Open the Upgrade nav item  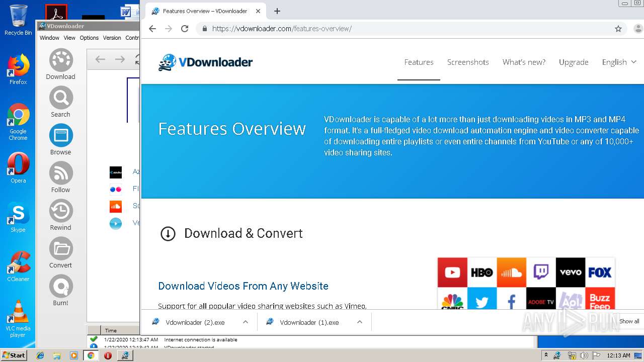[574, 62]
